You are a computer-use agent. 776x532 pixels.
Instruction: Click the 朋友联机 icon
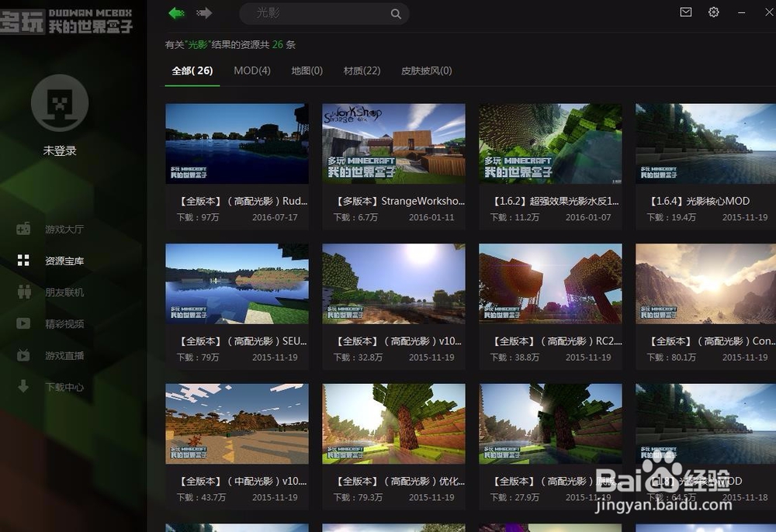(24, 292)
